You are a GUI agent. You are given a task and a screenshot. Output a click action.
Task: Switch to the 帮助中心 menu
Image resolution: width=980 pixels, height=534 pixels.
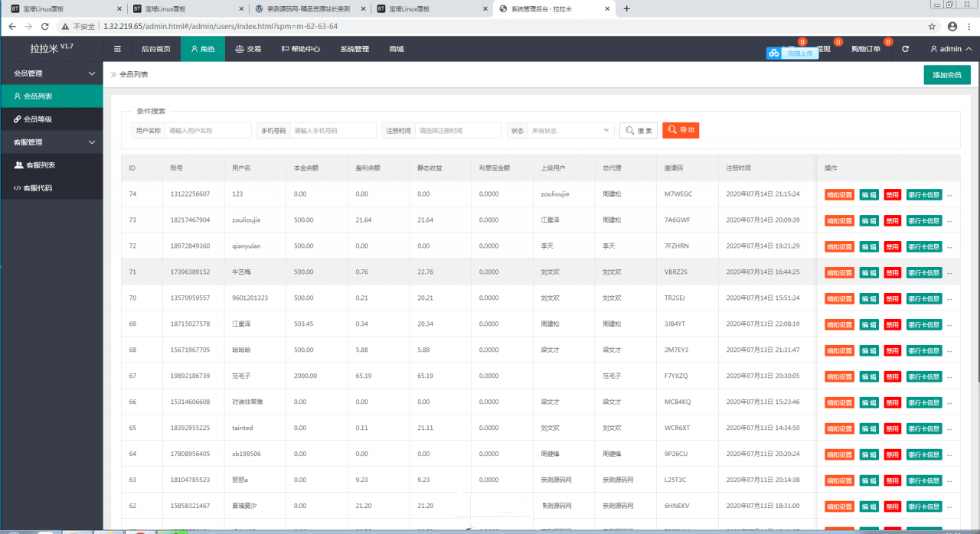pyautogui.click(x=300, y=49)
